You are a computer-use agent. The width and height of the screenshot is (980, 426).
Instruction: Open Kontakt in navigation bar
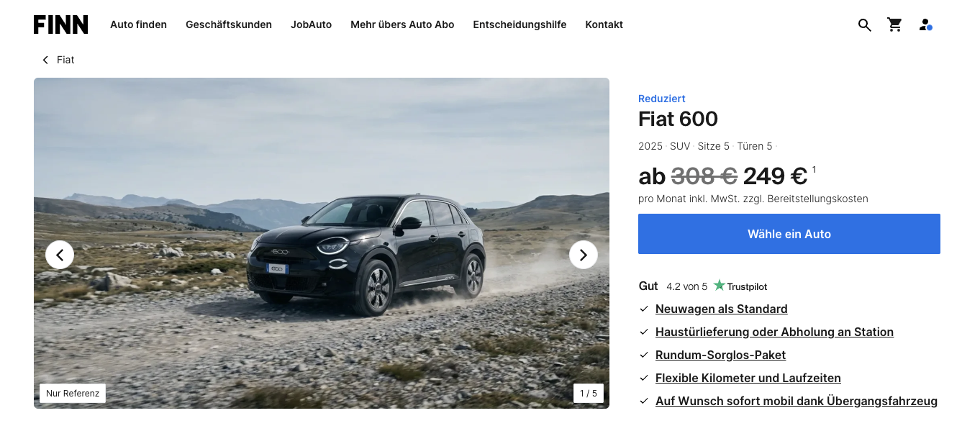coord(604,24)
